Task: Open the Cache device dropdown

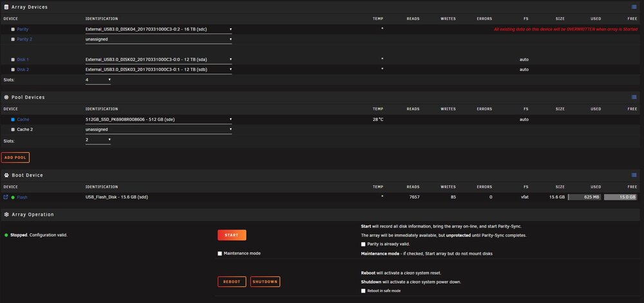Action: point(158,120)
